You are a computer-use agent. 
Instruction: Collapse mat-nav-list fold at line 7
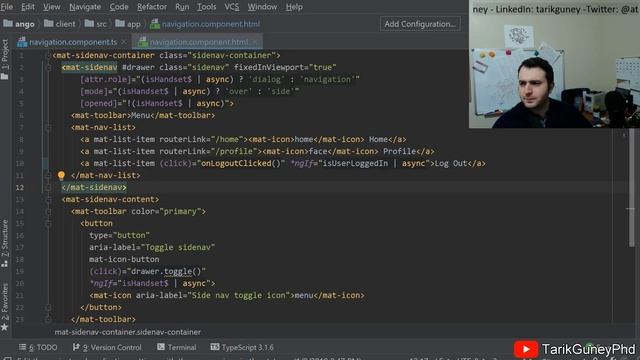pyautogui.click(x=48, y=127)
